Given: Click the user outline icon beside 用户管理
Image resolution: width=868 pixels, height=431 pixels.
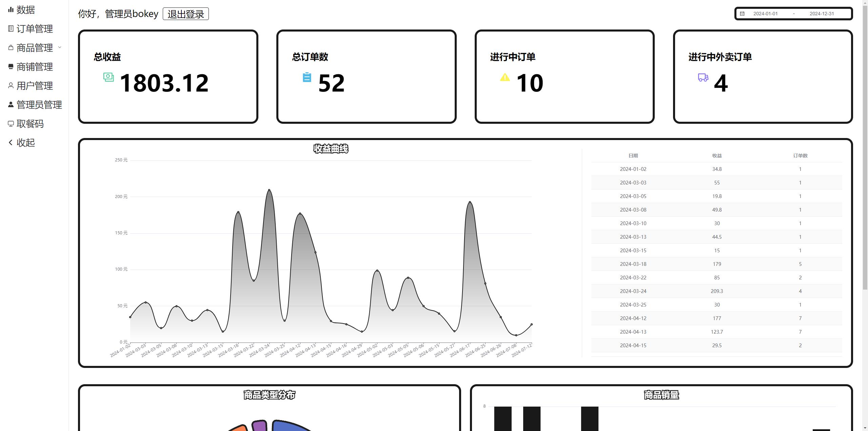Looking at the screenshot, I should pos(11,86).
